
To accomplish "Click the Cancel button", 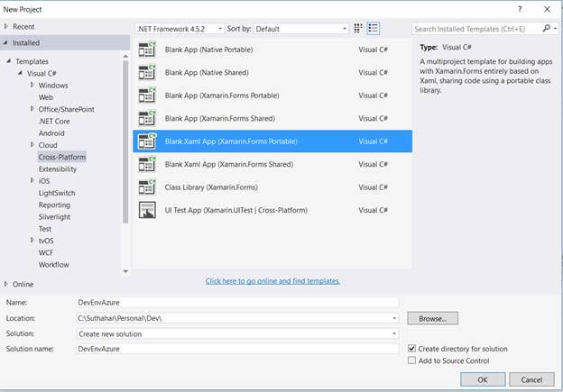I will point(531,379).
